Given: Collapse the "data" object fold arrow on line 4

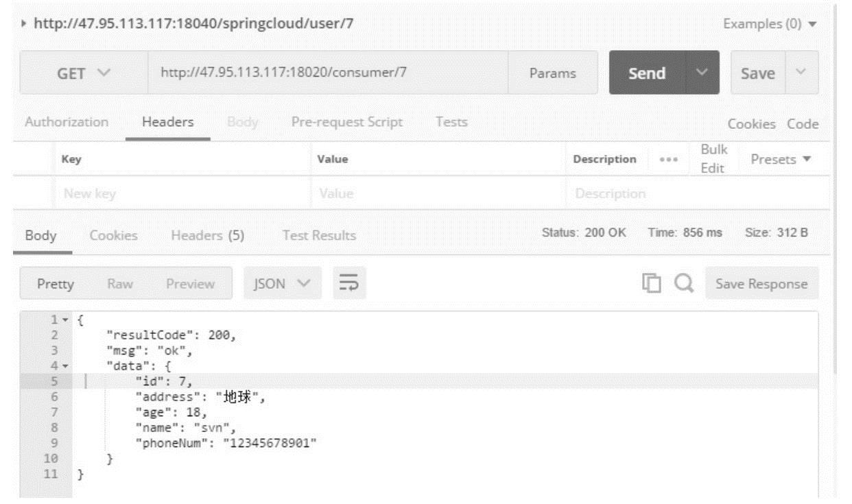Looking at the screenshot, I should pyautogui.click(x=65, y=365).
